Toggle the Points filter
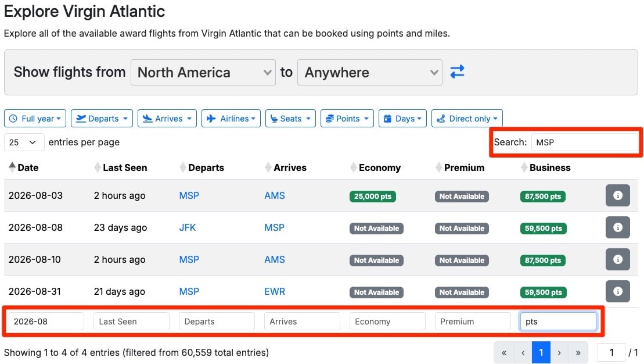This screenshot has height=364, width=644. pos(347,118)
